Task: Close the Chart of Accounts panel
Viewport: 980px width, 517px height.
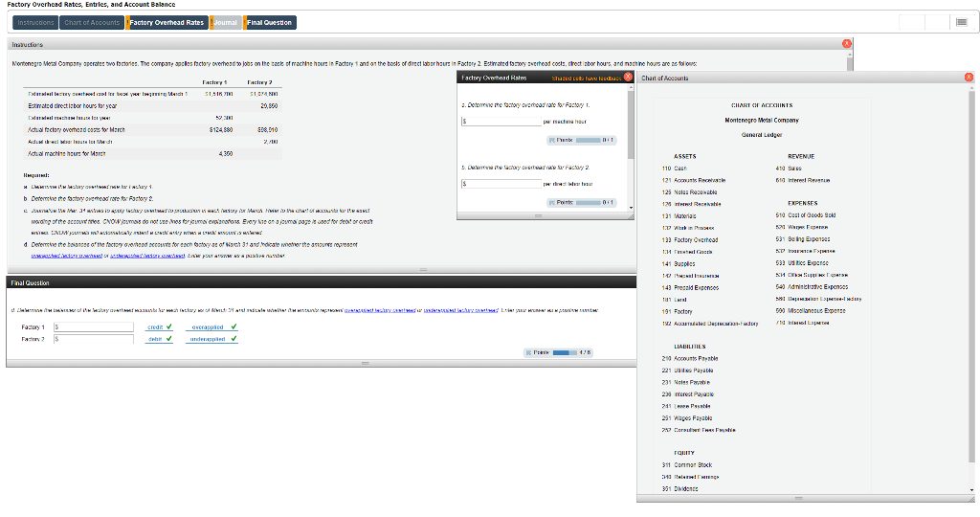Action: (969, 77)
